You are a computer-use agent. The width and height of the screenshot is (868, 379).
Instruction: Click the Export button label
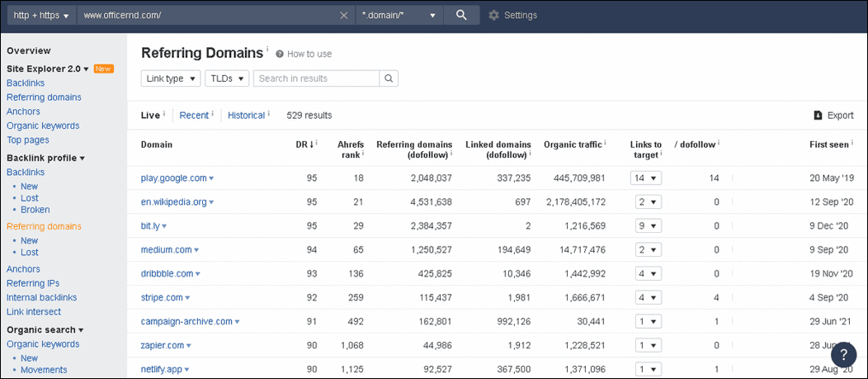click(840, 116)
